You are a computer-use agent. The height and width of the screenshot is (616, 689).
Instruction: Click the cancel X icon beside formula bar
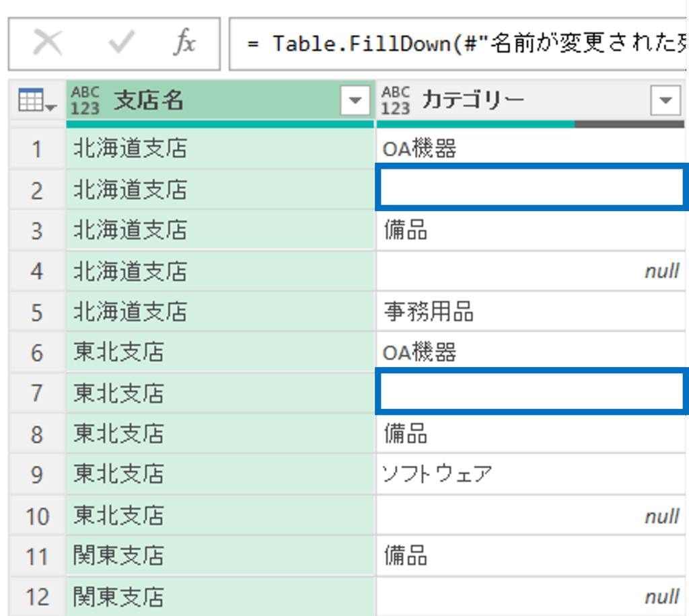point(47,44)
